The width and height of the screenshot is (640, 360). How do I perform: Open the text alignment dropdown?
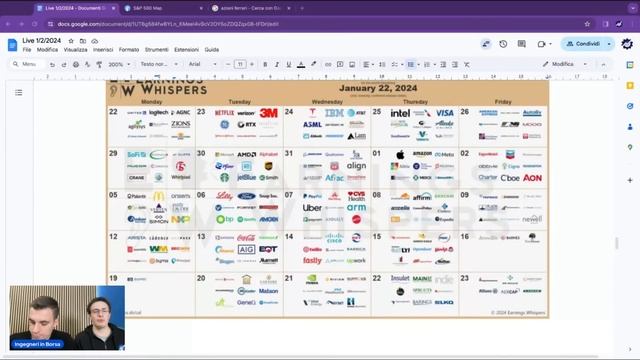click(x=368, y=64)
